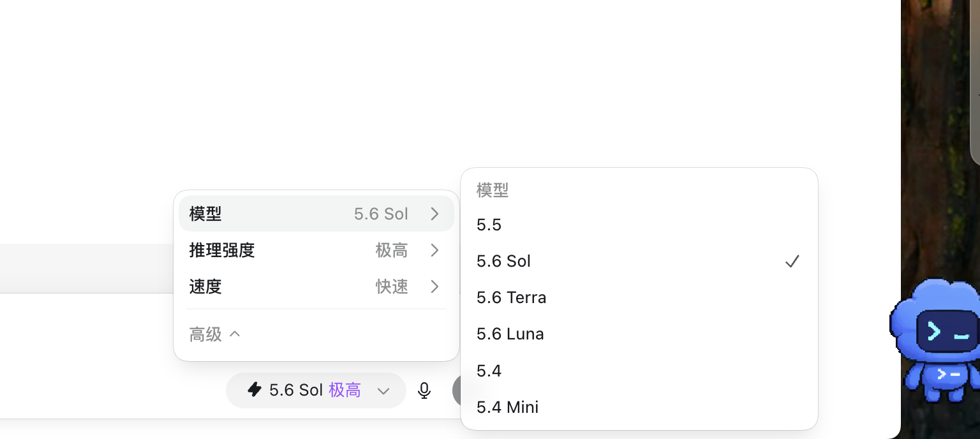Open the 速度 menu entry
Image resolution: width=980 pixels, height=439 pixels.
coord(316,286)
